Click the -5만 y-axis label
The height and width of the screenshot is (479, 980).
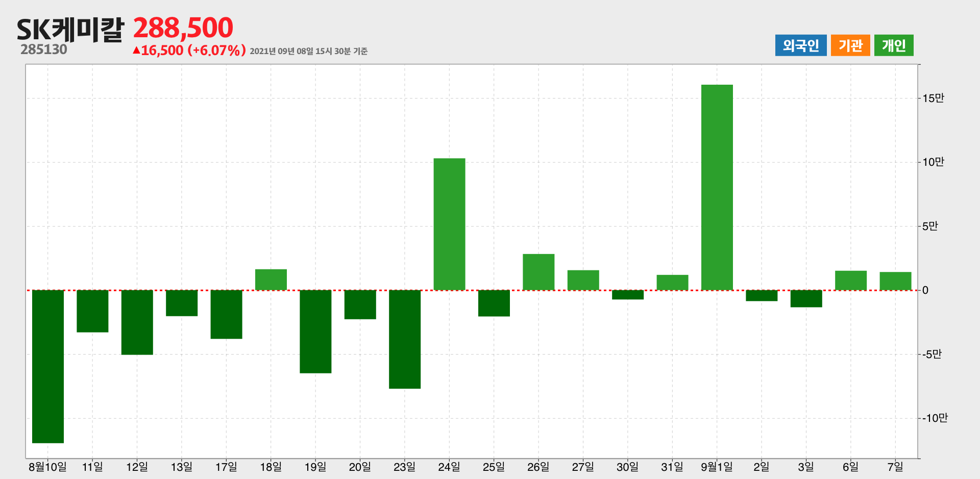click(x=932, y=354)
